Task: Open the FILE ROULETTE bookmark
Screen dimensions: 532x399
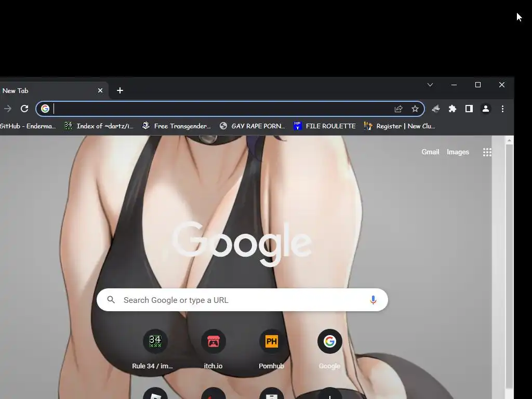Action: point(325,126)
